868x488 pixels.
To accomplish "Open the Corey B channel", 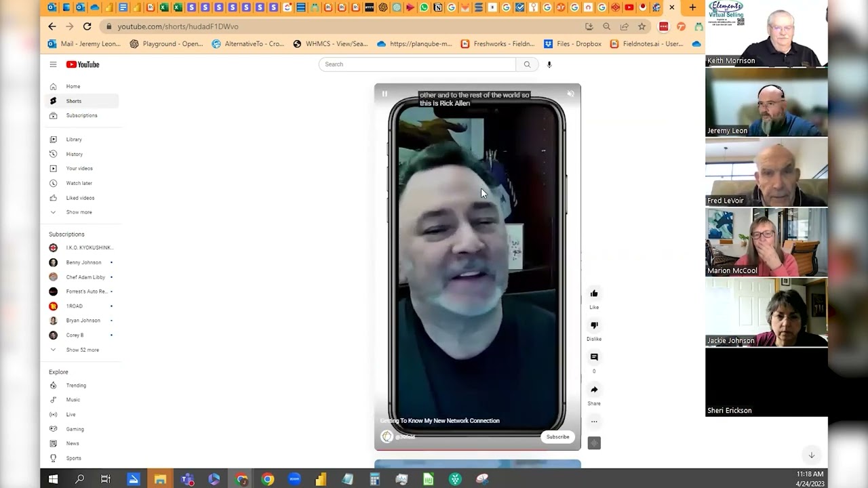I will coord(82,335).
